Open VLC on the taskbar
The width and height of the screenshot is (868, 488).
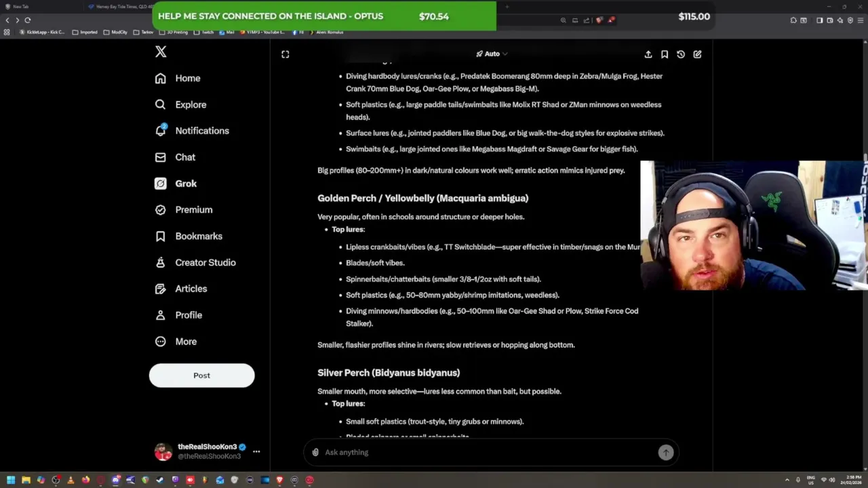point(71,480)
